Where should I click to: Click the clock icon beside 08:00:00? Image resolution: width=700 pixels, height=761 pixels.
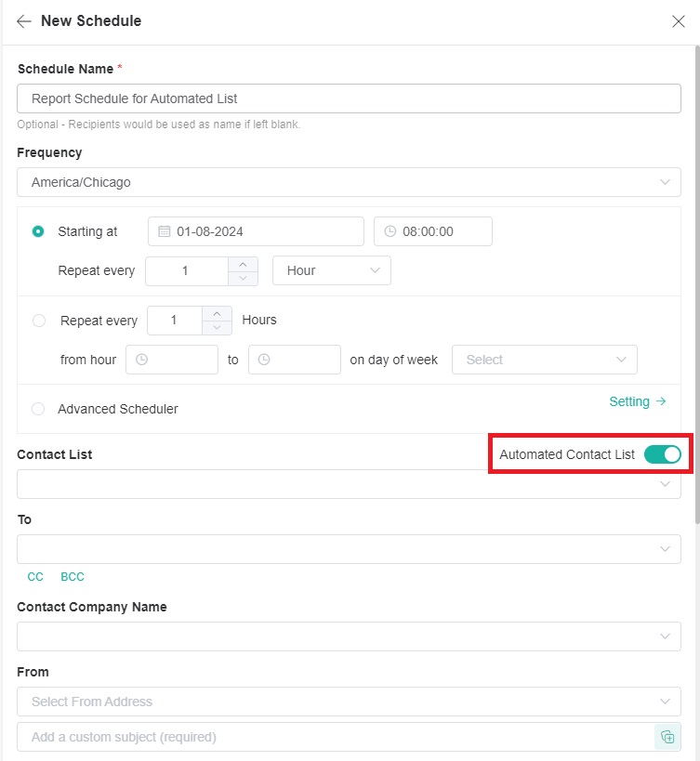point(391,231)
